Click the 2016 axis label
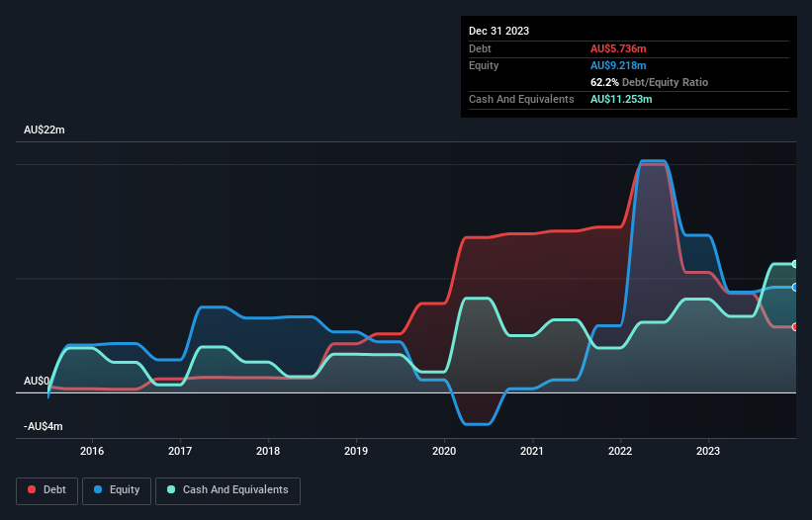Viewport: 812px width, 520px height. [x=92, y=451]
